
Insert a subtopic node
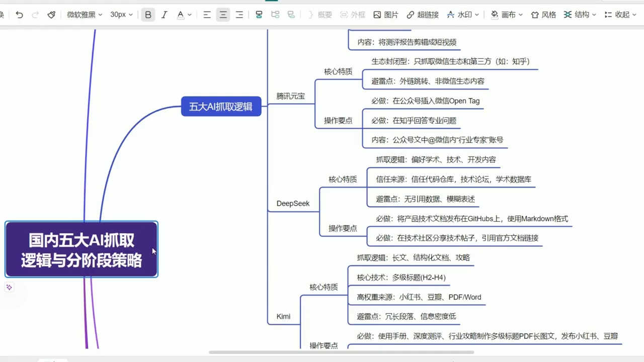(x=259, y=15)
